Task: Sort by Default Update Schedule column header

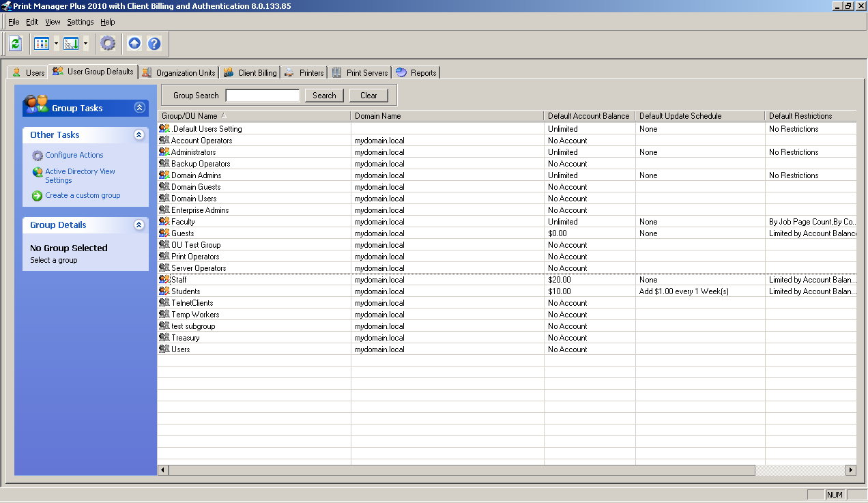Action: coord(700,116)
